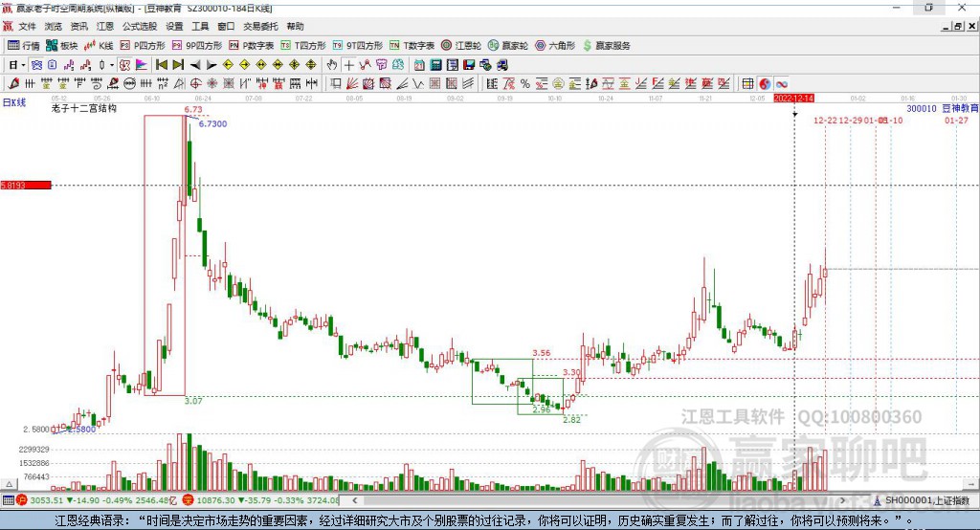Select the hand pan tool
The height and width of the screenshot is (530, 980).
click(x=331, y=65)
